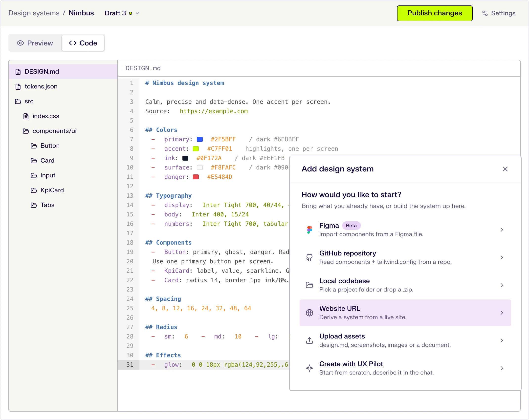Switch to the Preview tab
Screen dimensions: 529x420
(35, 43)
